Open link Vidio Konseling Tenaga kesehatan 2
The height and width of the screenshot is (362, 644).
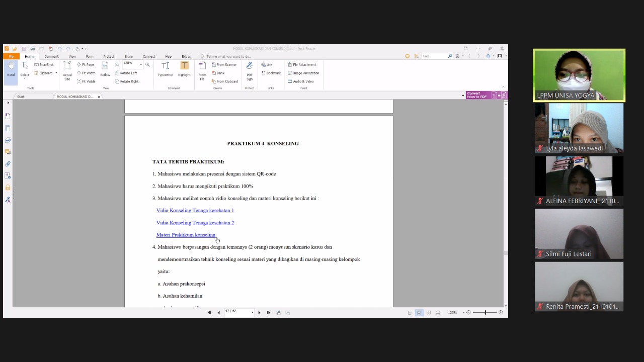click(x=195, y=222)
